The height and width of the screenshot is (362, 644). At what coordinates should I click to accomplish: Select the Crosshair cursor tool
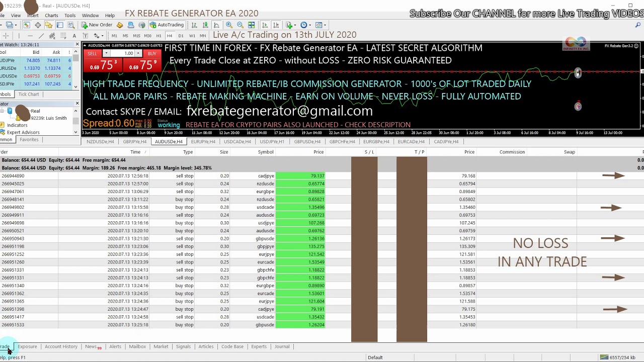click(6, 36)
